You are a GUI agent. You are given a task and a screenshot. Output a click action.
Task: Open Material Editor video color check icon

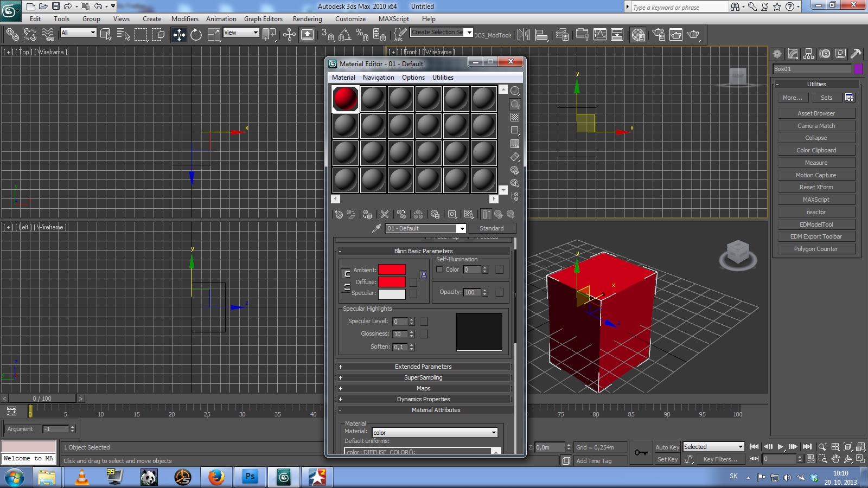pos(515,144)
